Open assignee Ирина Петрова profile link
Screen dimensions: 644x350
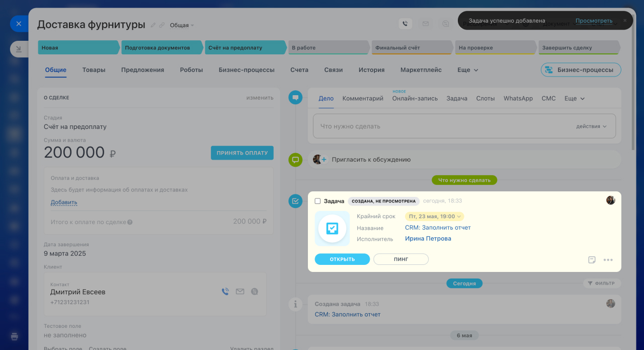pos(428,239)
